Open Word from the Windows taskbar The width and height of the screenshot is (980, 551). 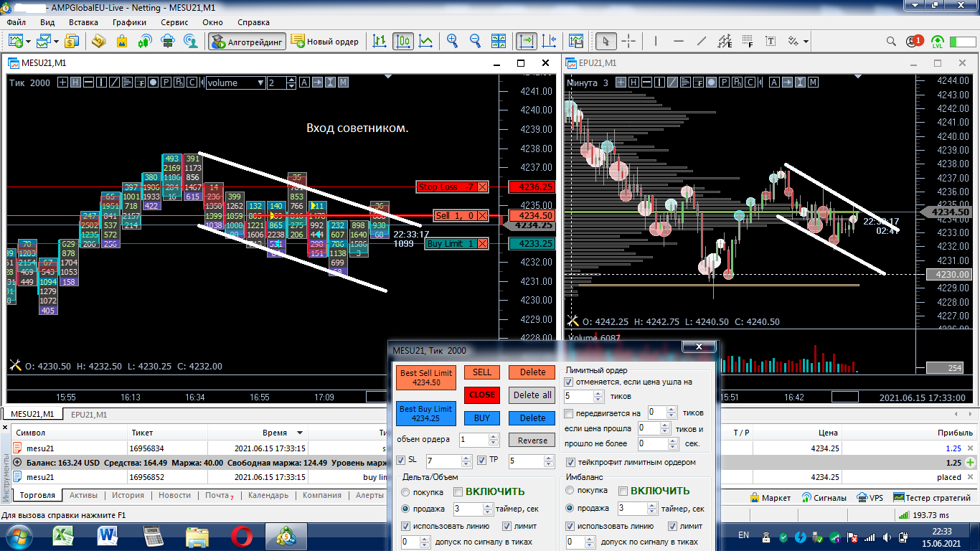pyautogui.click(x=108, y=535)
